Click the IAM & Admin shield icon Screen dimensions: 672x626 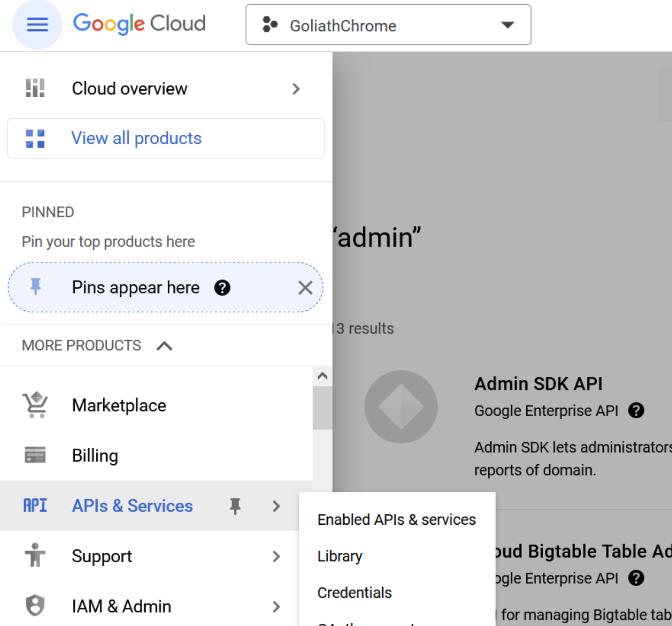pyautogui.click(x=35, y=606)
